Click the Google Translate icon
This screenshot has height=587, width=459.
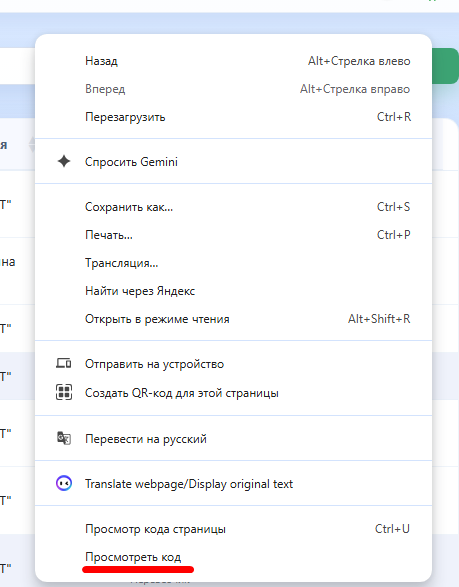pos(64,438)
